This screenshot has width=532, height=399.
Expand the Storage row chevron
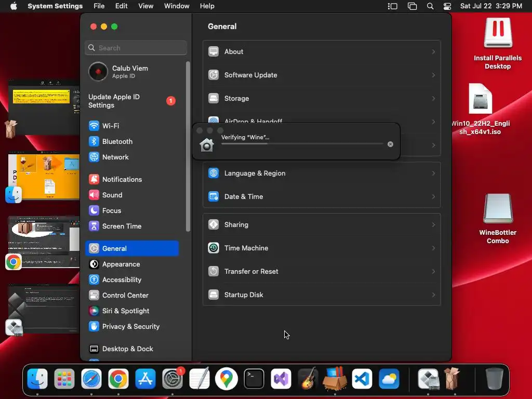433,98
